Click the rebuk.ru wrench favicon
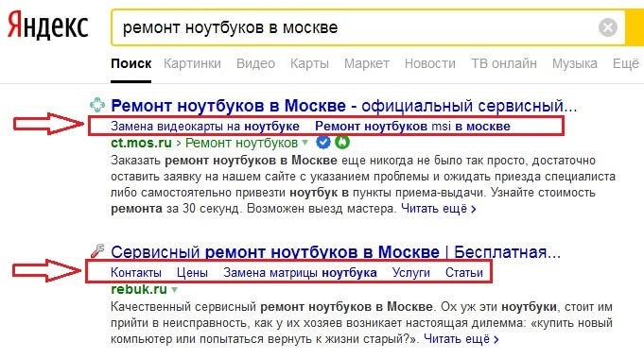This screenshot has height=359, width=644. [x=97, y=250]
